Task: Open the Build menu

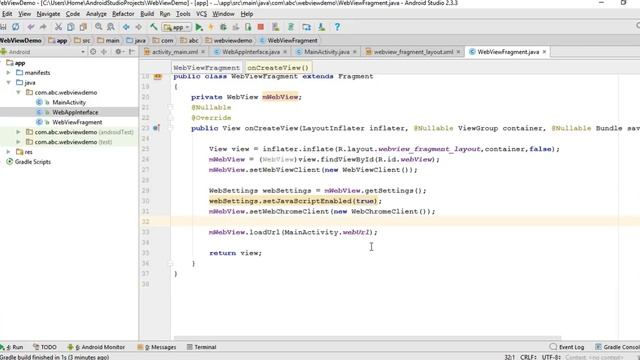Action: [147, 14]
